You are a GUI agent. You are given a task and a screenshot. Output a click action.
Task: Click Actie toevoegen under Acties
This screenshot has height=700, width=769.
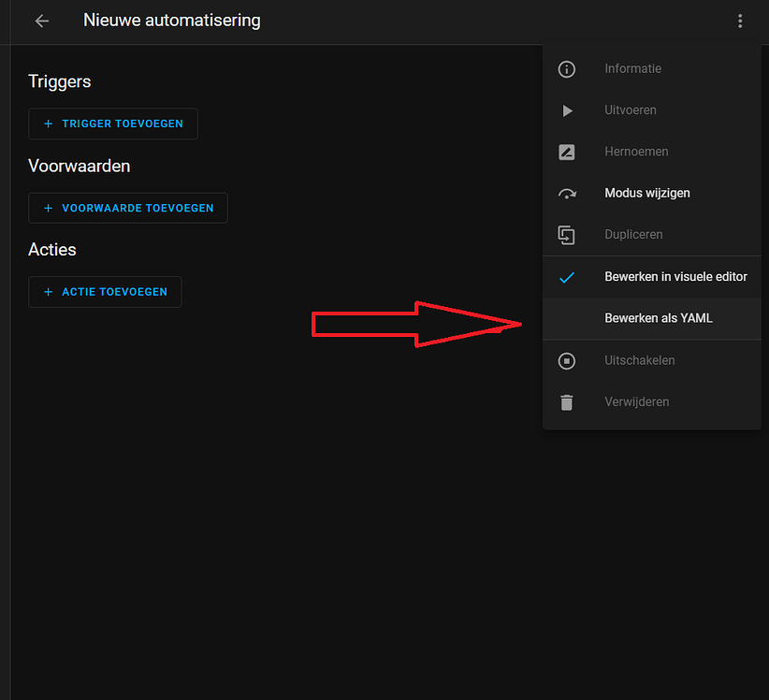click(x=105, y=292)
